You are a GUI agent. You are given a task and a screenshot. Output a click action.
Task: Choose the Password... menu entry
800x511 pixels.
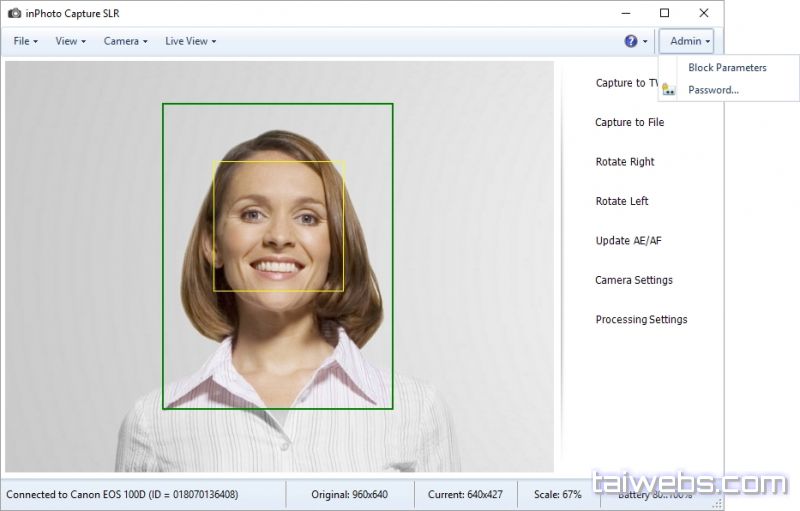pyautogui.click(x=713, y=90)
